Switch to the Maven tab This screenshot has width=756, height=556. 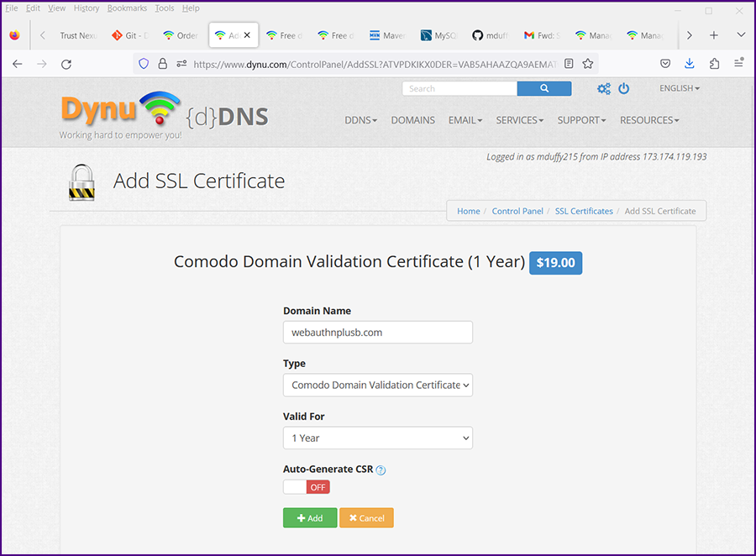tap(387, 35)
